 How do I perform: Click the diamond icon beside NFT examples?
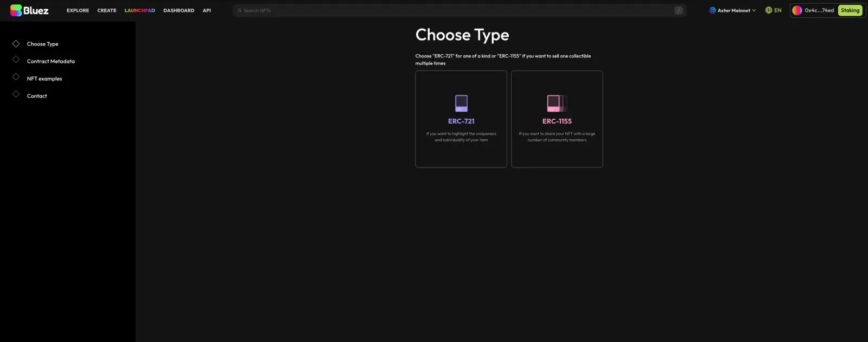point(16,77)
